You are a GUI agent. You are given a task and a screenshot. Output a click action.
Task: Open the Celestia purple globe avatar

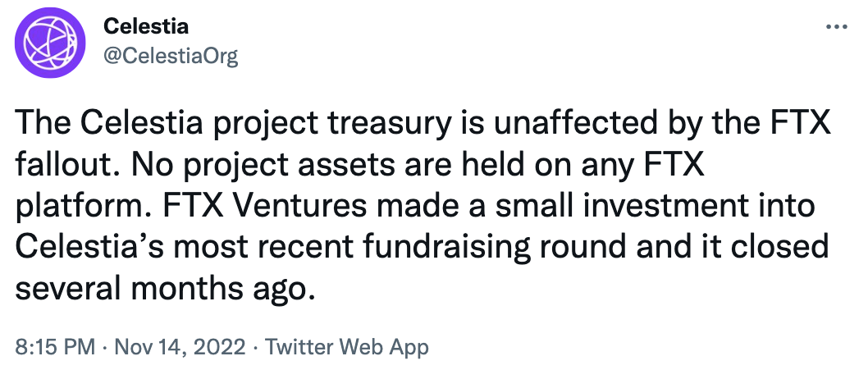50,43
